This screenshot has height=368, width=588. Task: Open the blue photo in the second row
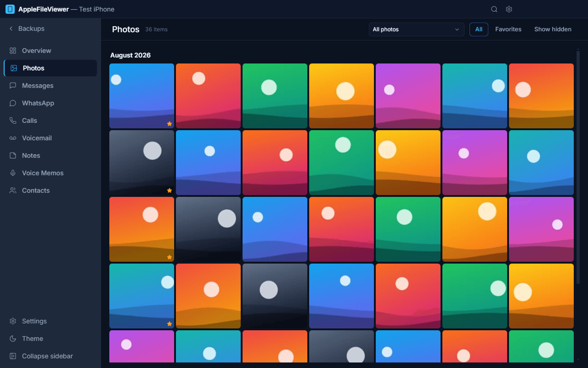point(208,162)
